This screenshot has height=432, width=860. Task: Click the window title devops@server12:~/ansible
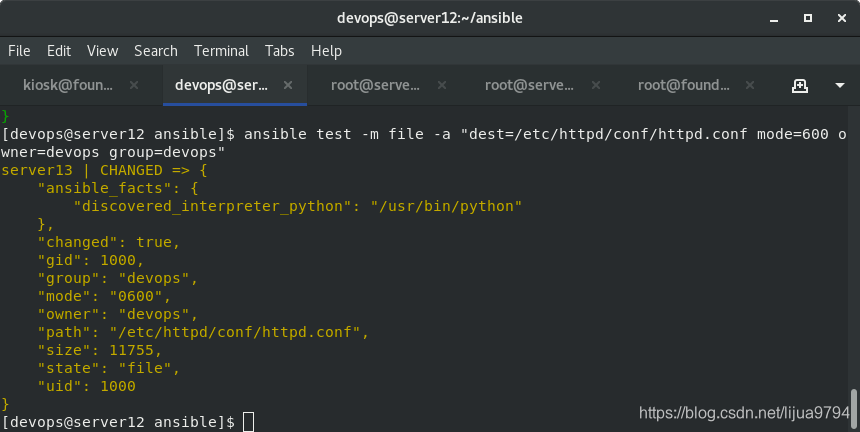(x=429, y=18)
